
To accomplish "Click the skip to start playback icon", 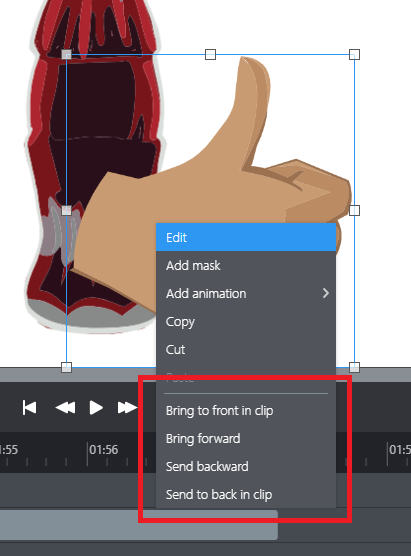I will pyautogui.click(x=29, y=407).
